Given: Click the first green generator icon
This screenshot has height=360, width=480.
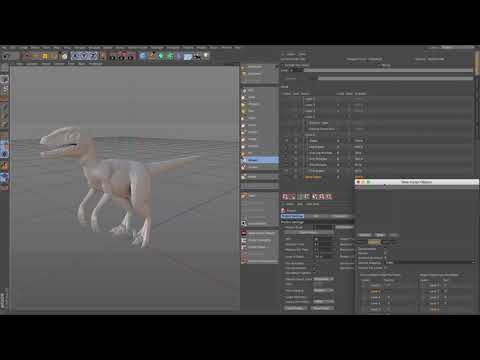Looking at the screenshot, I should [x=161, y=56].
